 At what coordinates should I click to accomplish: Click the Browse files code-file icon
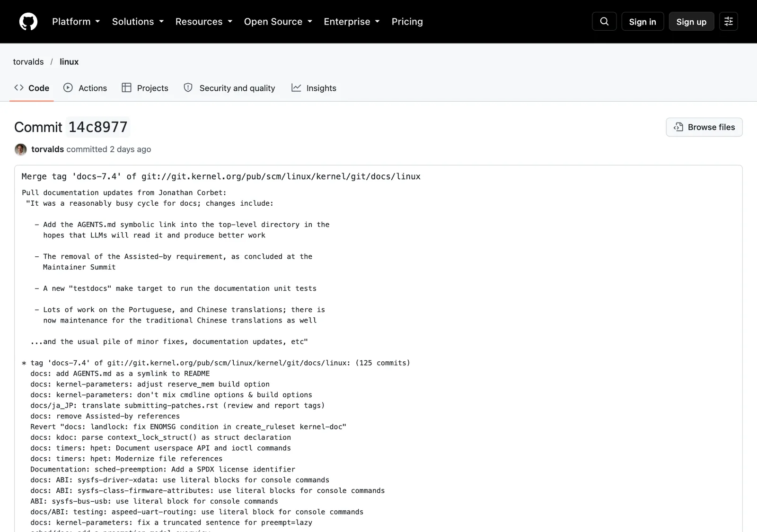[x=678, y=127]
